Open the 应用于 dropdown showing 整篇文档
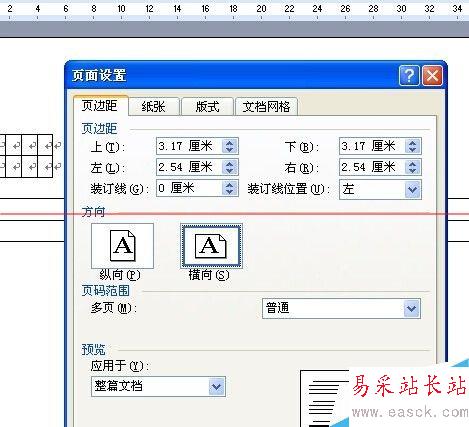The height and width of the screenshot is (427, 469). point(158,386)
